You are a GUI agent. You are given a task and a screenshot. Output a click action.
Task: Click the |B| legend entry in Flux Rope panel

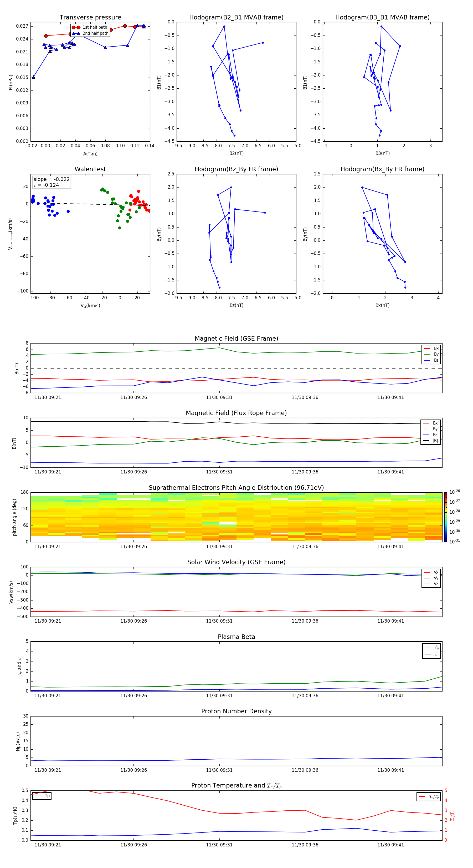tap(431, 441)
